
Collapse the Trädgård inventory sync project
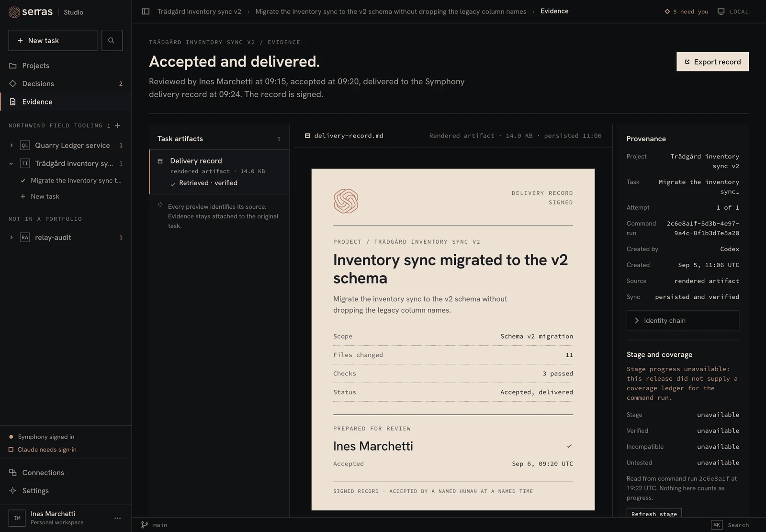(x=11, y=164)
